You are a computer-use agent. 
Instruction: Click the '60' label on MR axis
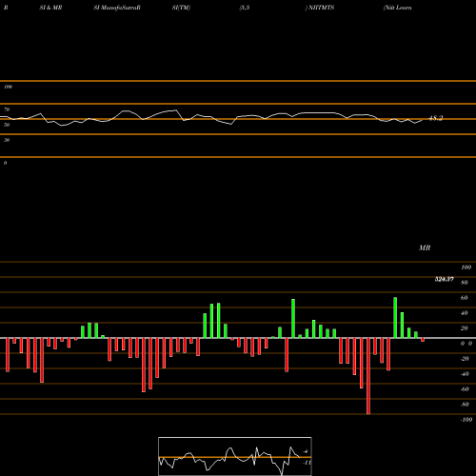pyautogui.click(x=465, y=298)
